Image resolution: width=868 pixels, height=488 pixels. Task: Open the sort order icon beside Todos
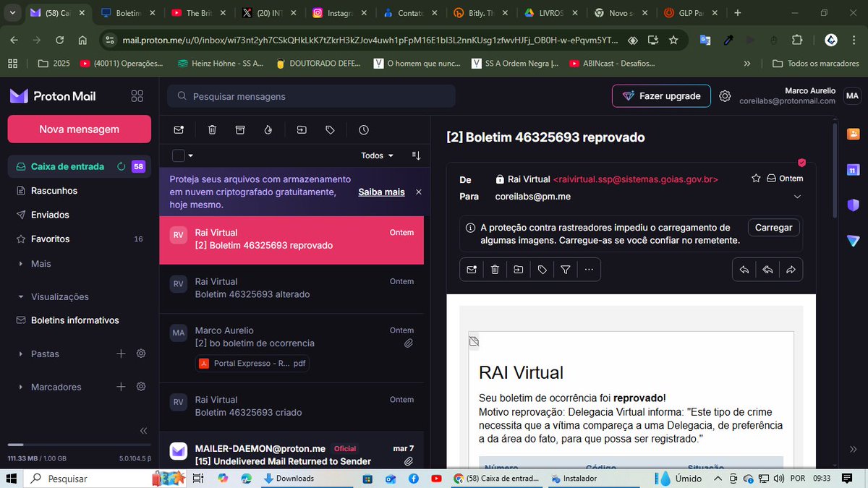[x=416, y=155]
